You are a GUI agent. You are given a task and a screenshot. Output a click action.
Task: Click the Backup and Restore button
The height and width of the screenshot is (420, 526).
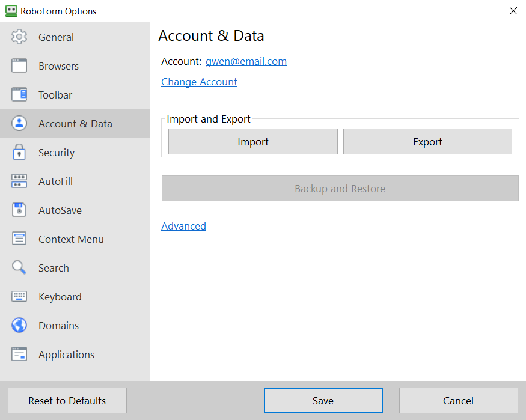[340, 189]
